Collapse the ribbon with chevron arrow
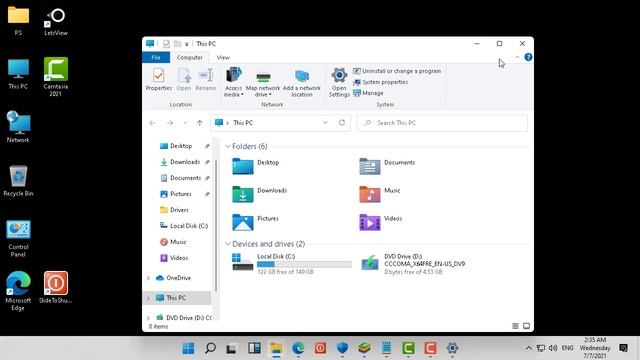This screenshot has height=360, width=640. 517,57
